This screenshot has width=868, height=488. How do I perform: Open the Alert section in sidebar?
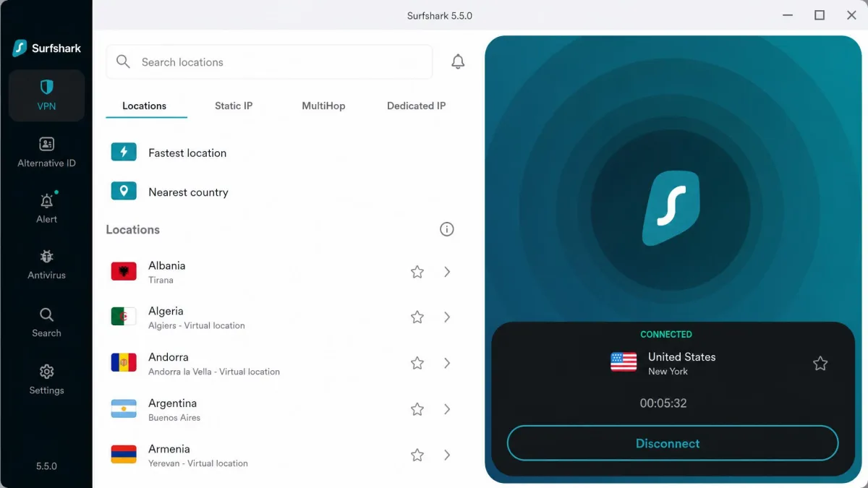click(x=46, y=207)
